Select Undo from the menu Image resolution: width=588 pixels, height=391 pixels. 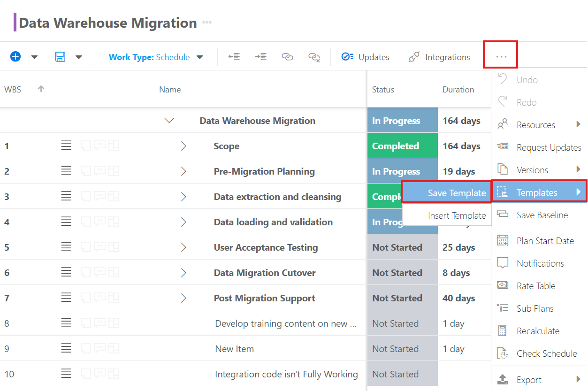coord(539,80)
